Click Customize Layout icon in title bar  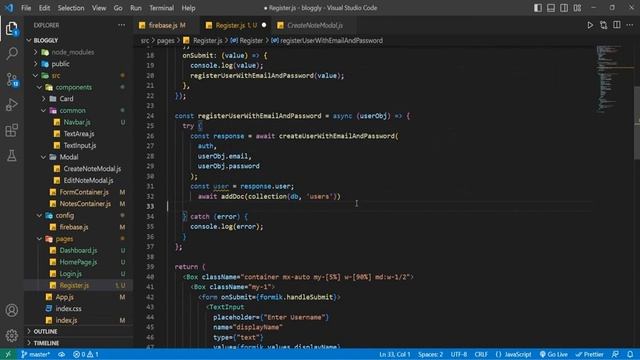click(x=577, y=8)
